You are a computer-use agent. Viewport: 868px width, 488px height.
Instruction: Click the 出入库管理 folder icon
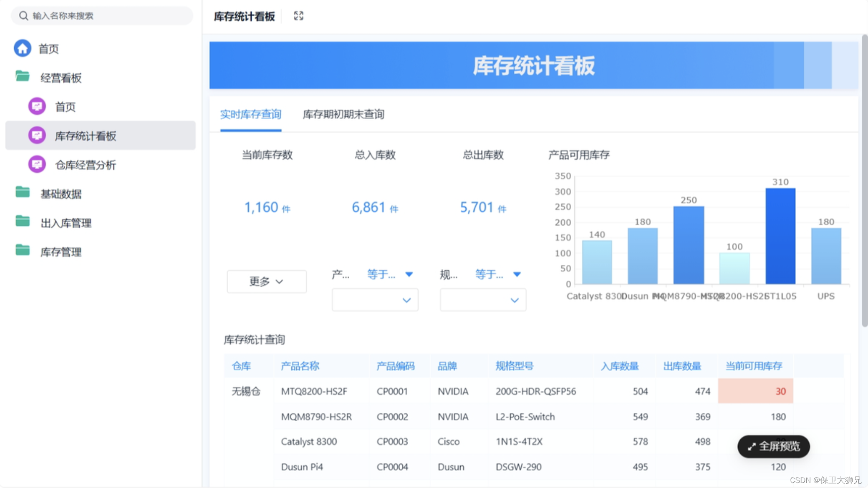(x=23, y=222)
